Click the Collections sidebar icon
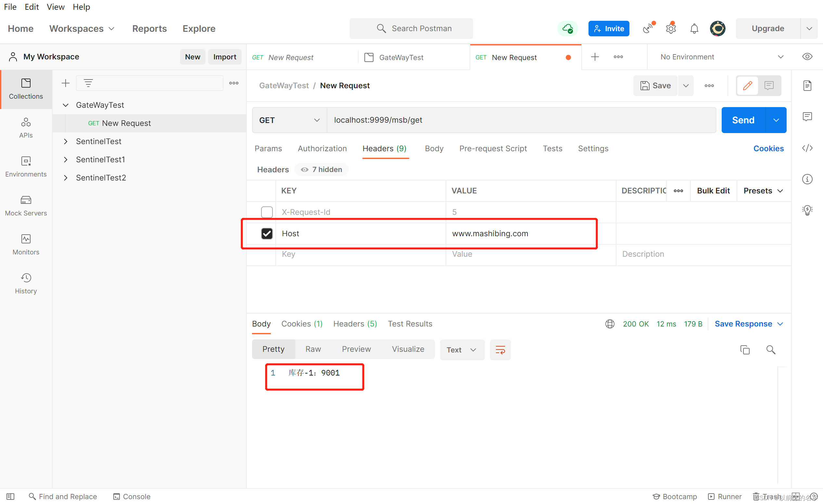The height and width of the screenshot is (504, 823). 26,88
